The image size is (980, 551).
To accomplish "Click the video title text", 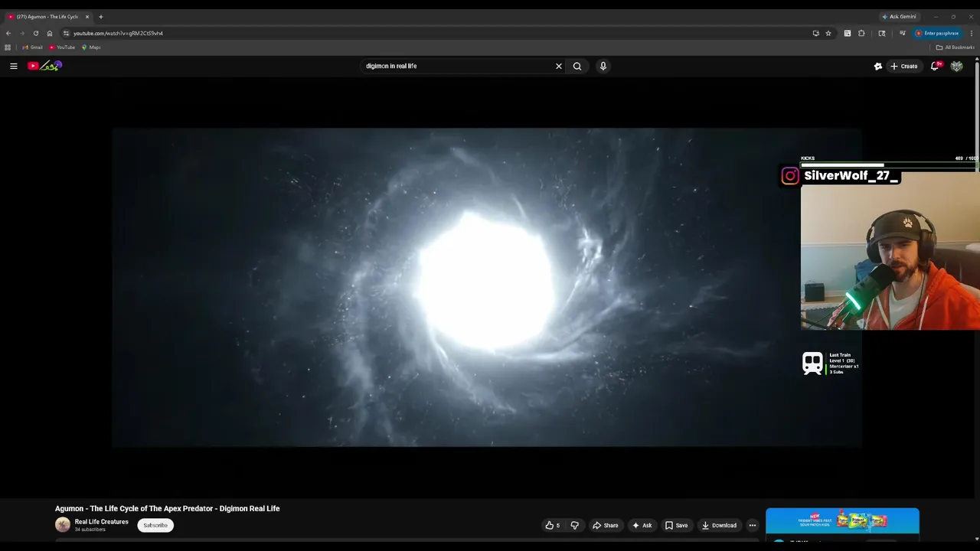I will tap(168, 509).
